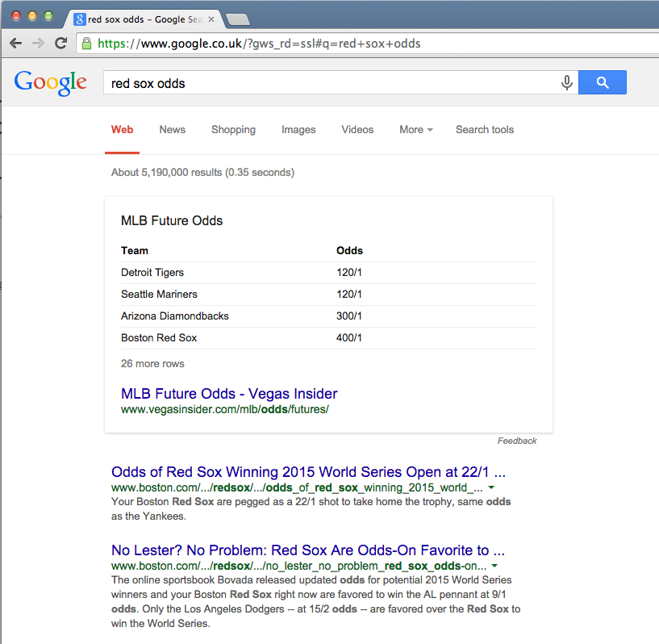Click the About 5,190,000 results text
Viewport: 659px width, 644px height.
coord(202,173)
